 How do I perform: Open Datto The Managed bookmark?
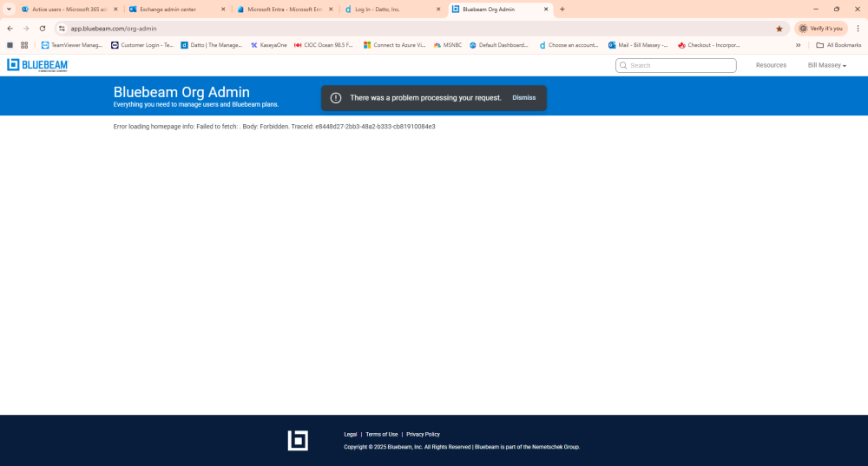click(212, 45)
